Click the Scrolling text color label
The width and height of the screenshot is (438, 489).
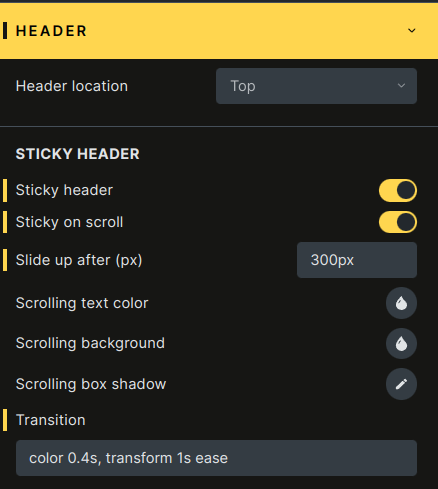[82, 304]
